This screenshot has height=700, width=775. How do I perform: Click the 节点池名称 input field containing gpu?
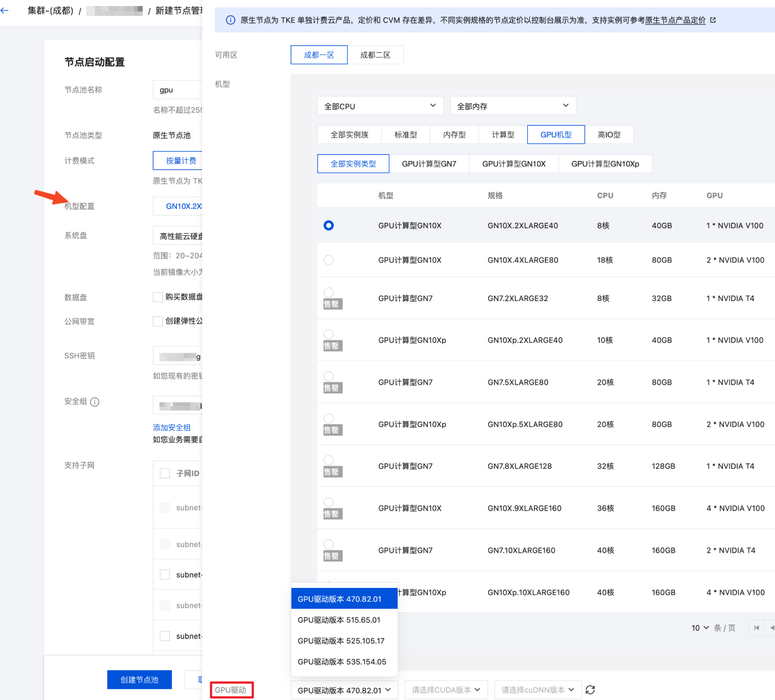tap(179, 90)
